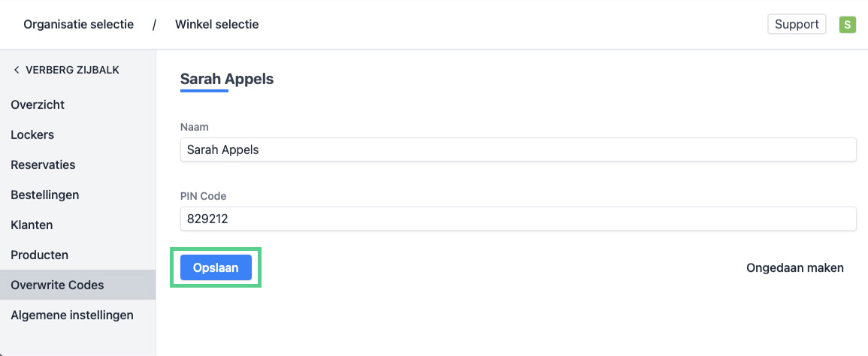This screenshot has width=868, height=356.
Task: Open Klanten from the sidebar
Action: click(32, 225)
